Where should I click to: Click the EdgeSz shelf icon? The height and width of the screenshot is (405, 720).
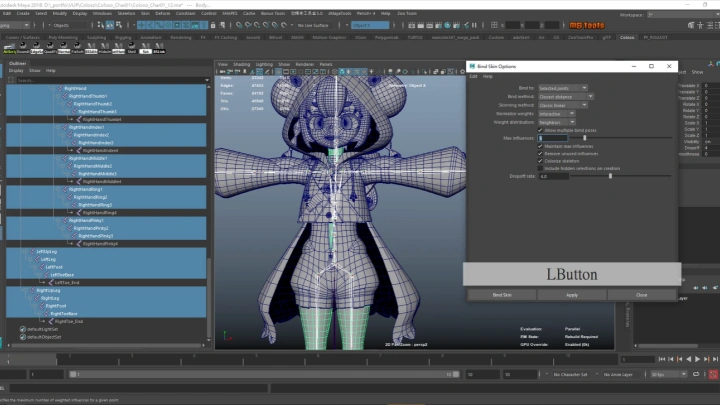[x=36, y=47]
